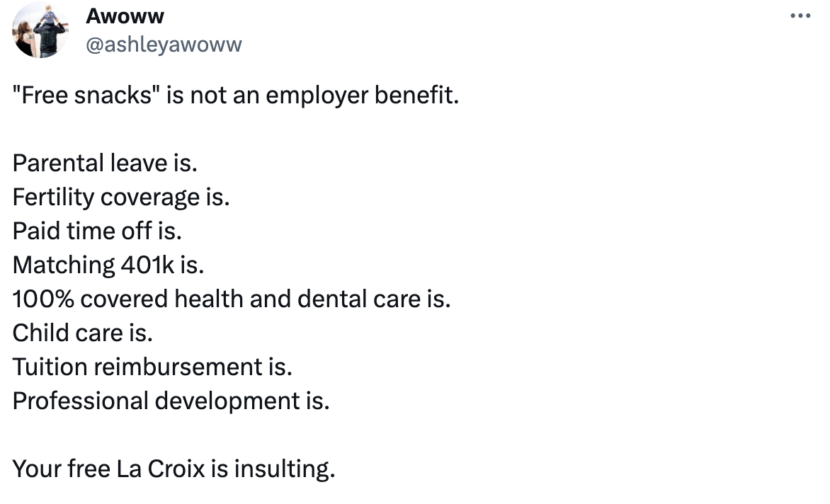Click the 'Free snacks' quoted phrase
The height and width of the screenshot is (504, 830).
82,96
